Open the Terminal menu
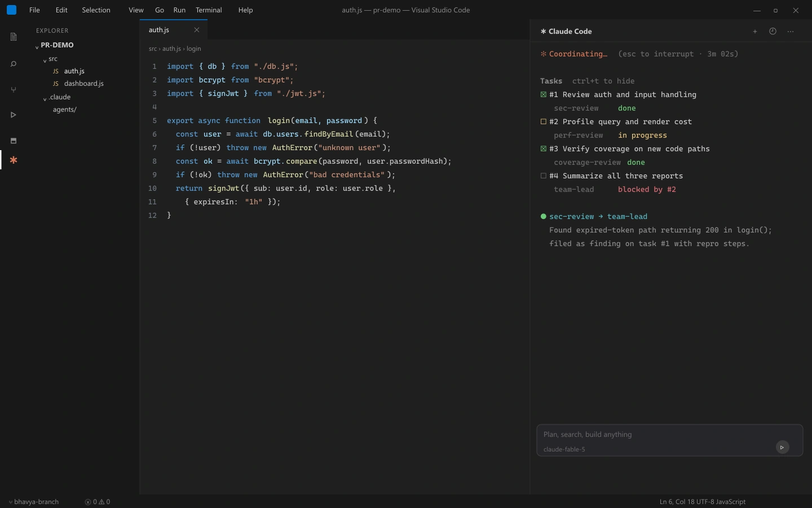 coord(209,10)
